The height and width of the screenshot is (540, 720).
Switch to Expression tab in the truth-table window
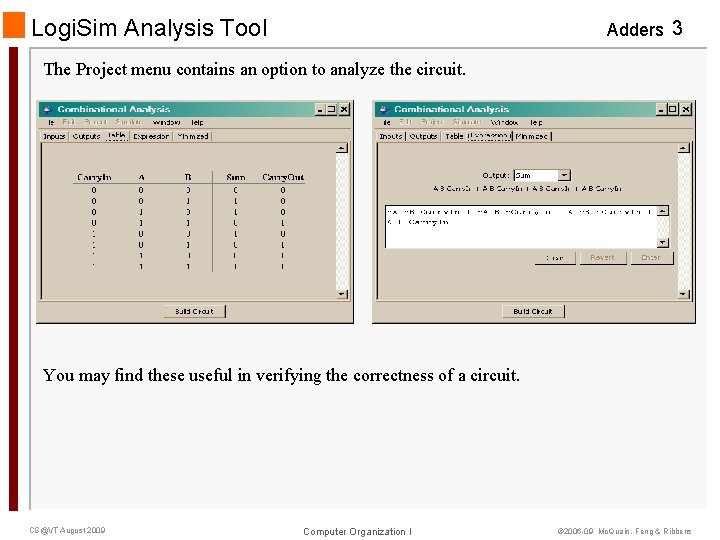pos(151,136)
